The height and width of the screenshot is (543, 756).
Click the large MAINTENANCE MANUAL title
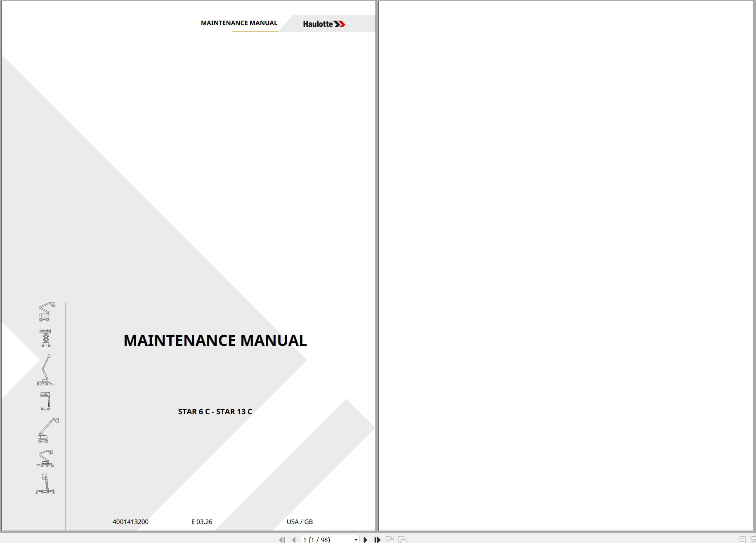pyautogui.click(x=215, y=340)
